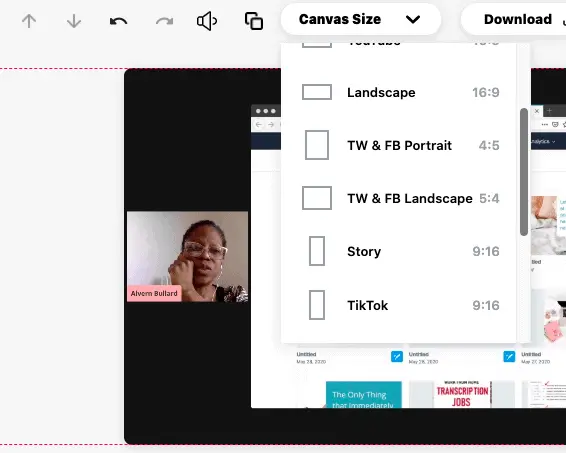The width and height of the screenshot is (566, 453).
Task: Click the browser forward arrow in recording
Action: pyautogui.click(x=271, y=125)
